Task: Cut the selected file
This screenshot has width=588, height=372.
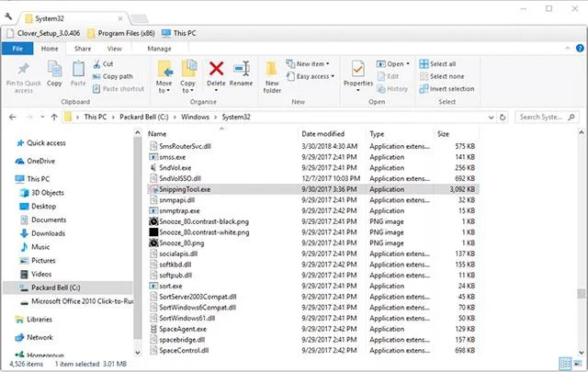Action: pos(104,63)
